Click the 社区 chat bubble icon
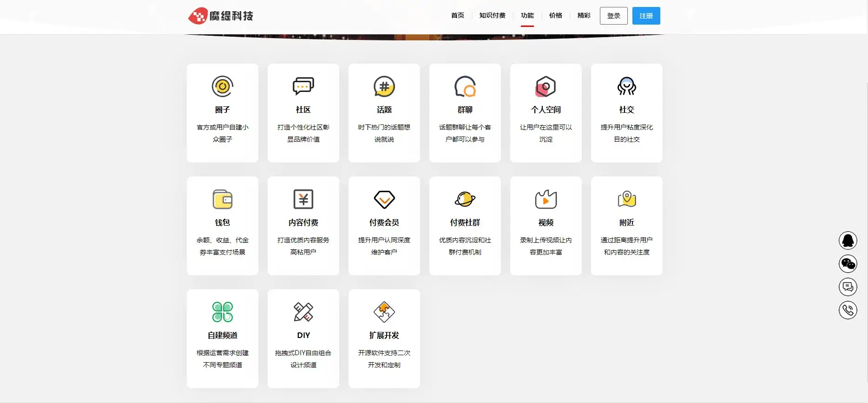 pos(303,87)
